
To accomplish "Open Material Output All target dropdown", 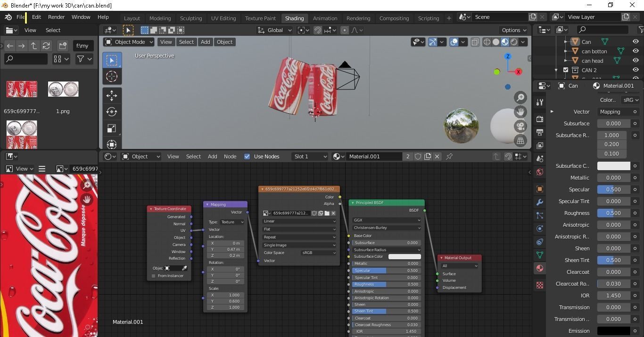I will click(x=460, y=266).
